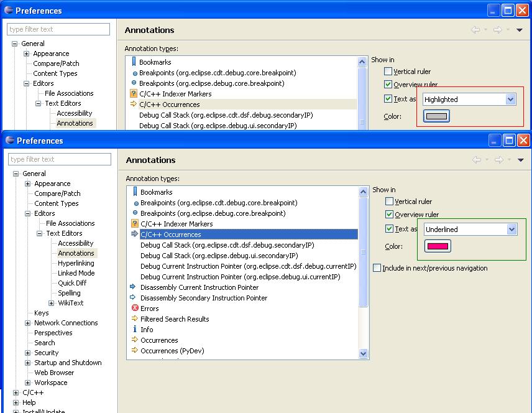Image resolution: width=532 pixels, height=413 pixels.
Task: Click the Occurrences arrow icon above Occurrences (PyDev)
Action: click(x=135, y=340)
